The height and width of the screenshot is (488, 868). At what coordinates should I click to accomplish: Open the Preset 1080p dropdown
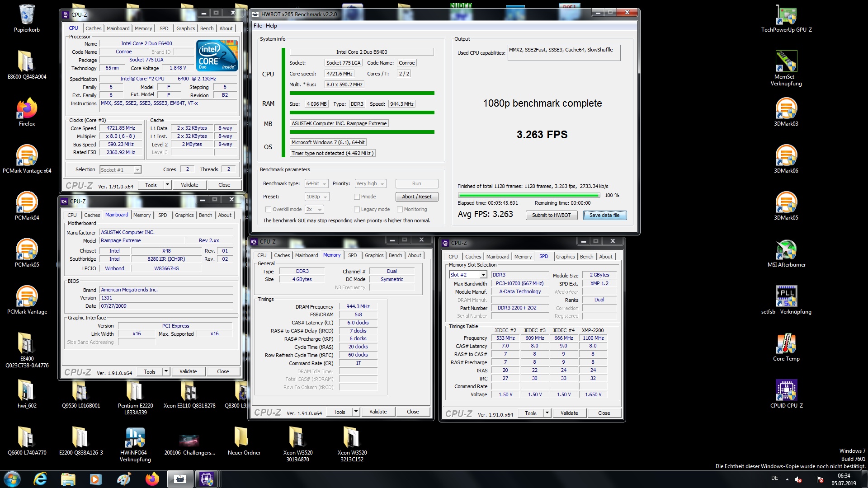coord(317,197)
